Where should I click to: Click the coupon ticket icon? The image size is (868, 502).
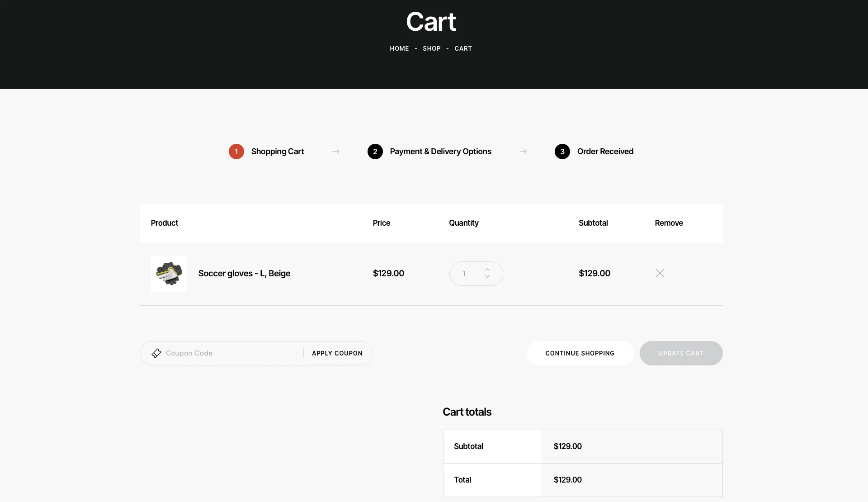[x=156, y=353]
